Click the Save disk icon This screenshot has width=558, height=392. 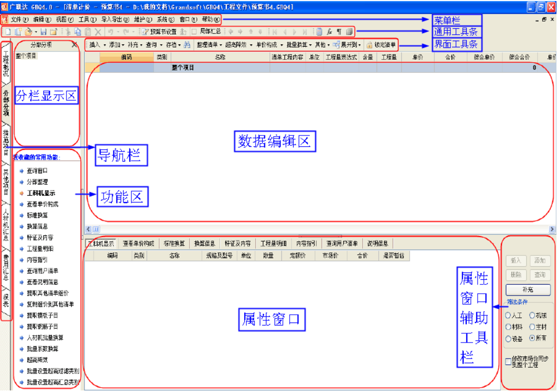pos(44,32)
